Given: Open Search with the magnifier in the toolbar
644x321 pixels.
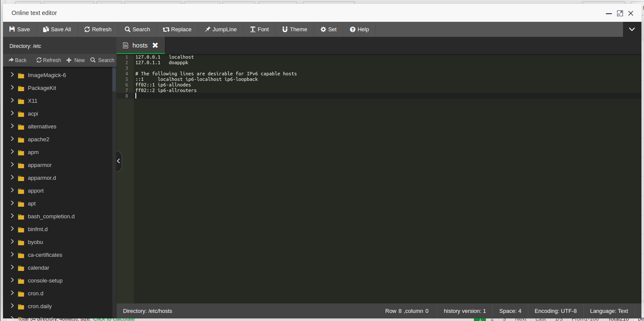Looking at the screenshot, I should (127, 30).
